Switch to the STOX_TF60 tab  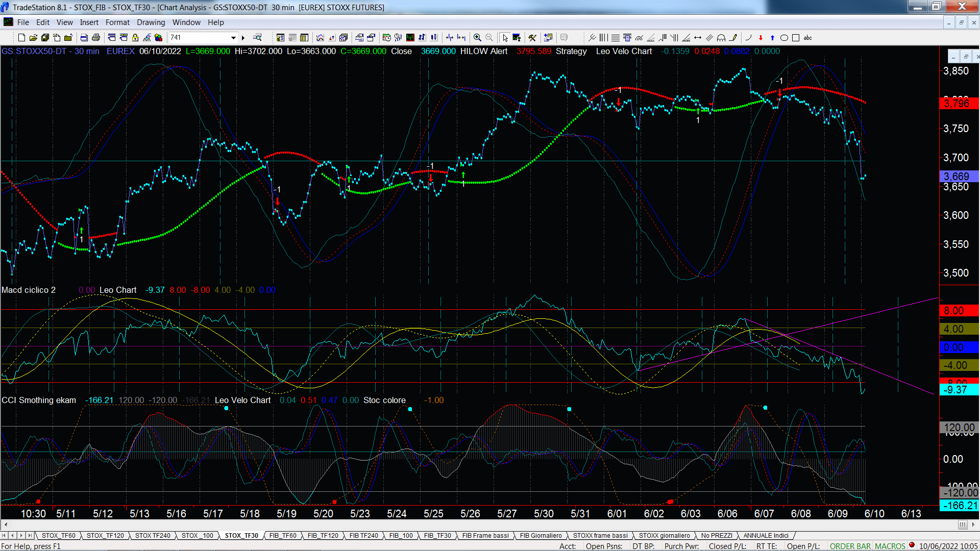pos(58,536)
